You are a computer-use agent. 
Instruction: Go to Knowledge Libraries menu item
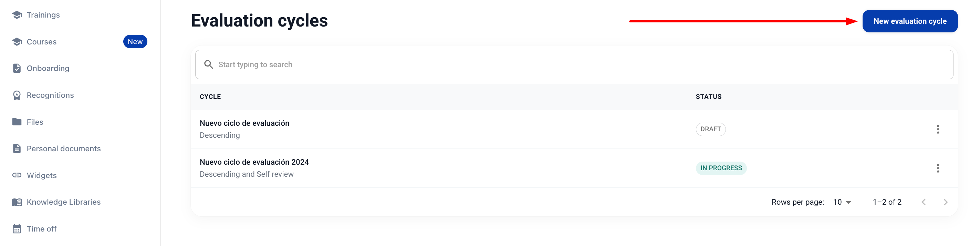click(64, 202)
